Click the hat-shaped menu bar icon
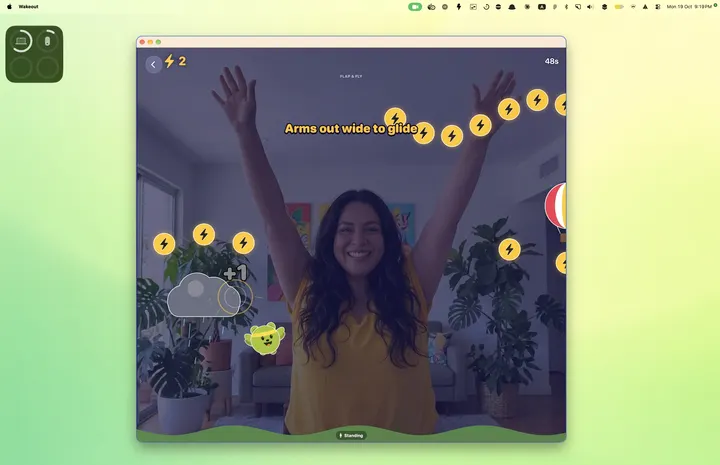Image resolution: width=720 pixels, height=465 pixels. coord(512,7)
